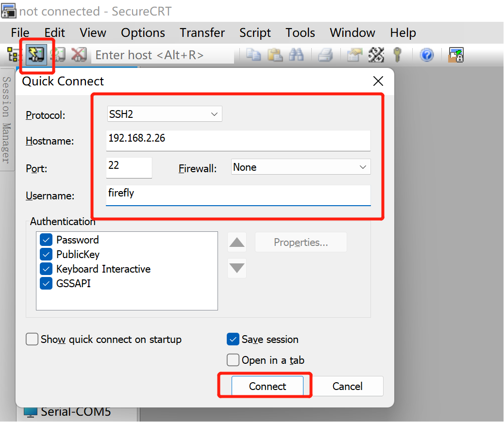Click the Quick Connect lightning icon
The image size is (504, 422).
click(36, 55)
